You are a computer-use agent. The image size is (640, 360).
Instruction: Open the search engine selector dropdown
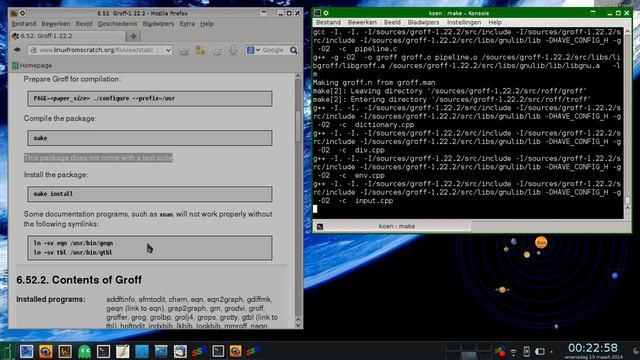pos(253,50)
